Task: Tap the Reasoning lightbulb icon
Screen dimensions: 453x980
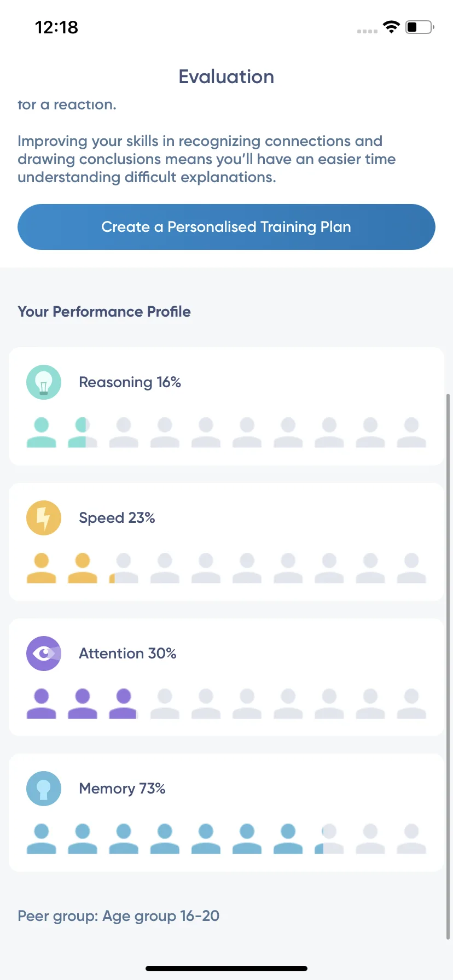Action: point(44,382)
